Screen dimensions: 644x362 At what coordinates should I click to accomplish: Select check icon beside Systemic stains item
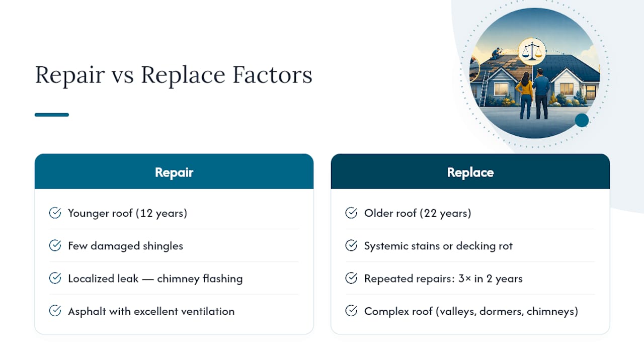click(x=351, y=246)
